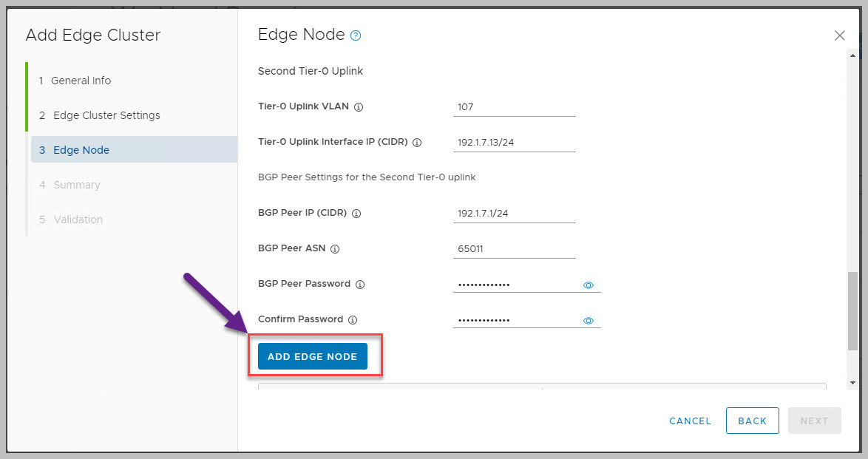Click info icon next to BGP Peer ASN

pyautogui.click(x=335, y=249)
